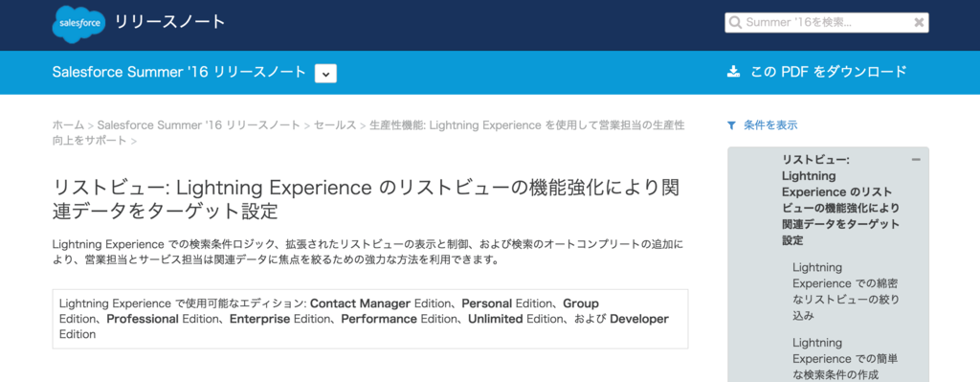980x382 pixels.
Task: Open the リリースノート header title
Action: (170, 22)
